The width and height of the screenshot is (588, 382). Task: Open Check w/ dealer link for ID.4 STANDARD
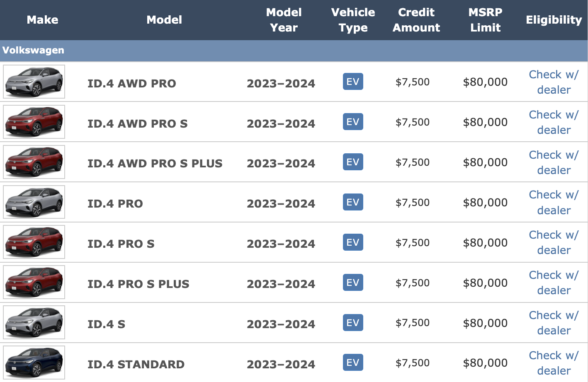click(x=554, y=363)
